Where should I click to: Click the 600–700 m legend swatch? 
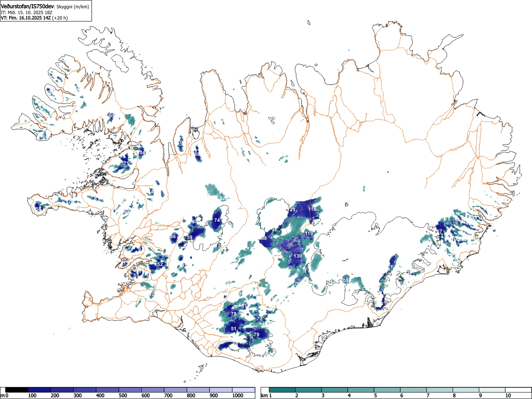[153, 390]
